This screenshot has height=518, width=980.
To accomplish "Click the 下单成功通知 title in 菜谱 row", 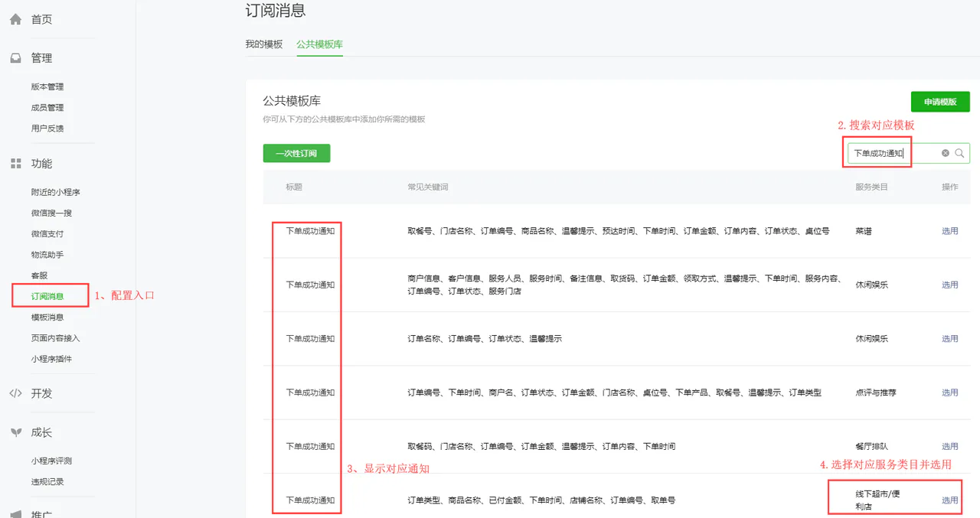I will tap(310, 230).
